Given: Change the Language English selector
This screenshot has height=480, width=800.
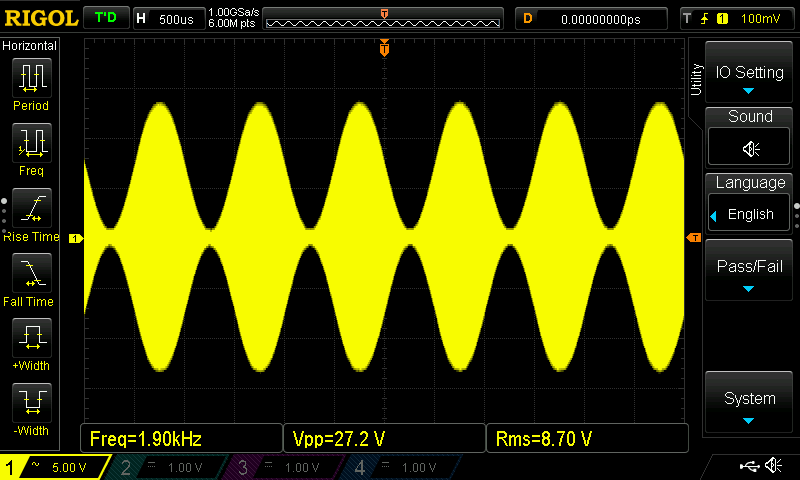Looking at the screenshot, I should 749,214.
